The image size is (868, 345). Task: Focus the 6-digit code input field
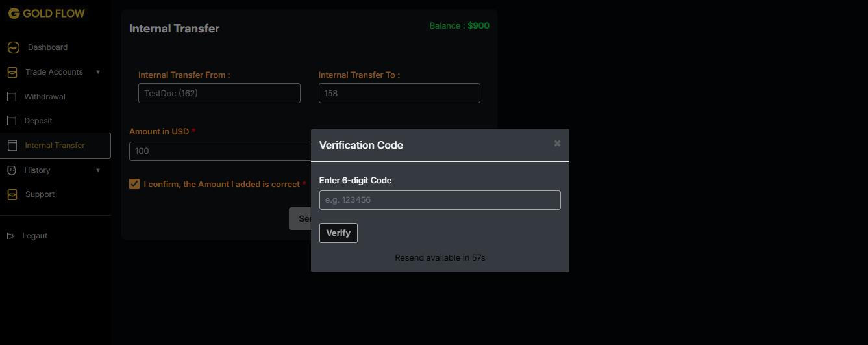440,200
